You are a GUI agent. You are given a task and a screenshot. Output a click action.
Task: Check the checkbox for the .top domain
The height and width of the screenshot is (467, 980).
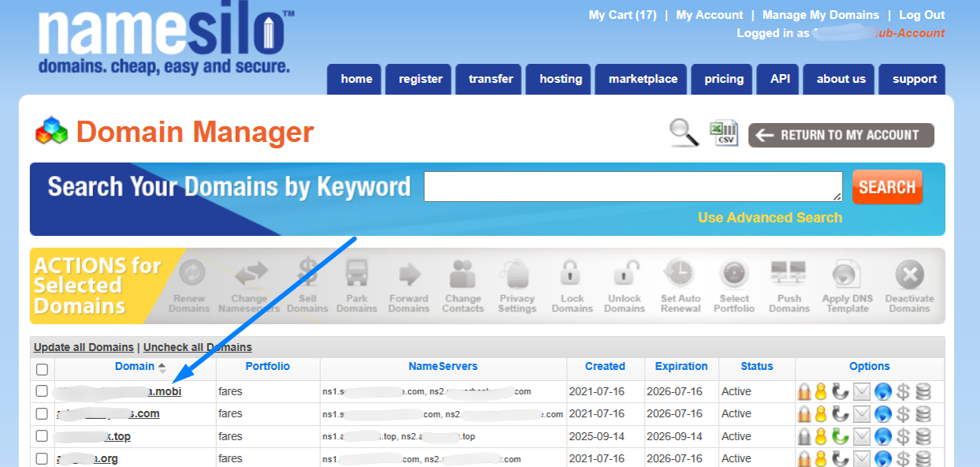point(42,436)
